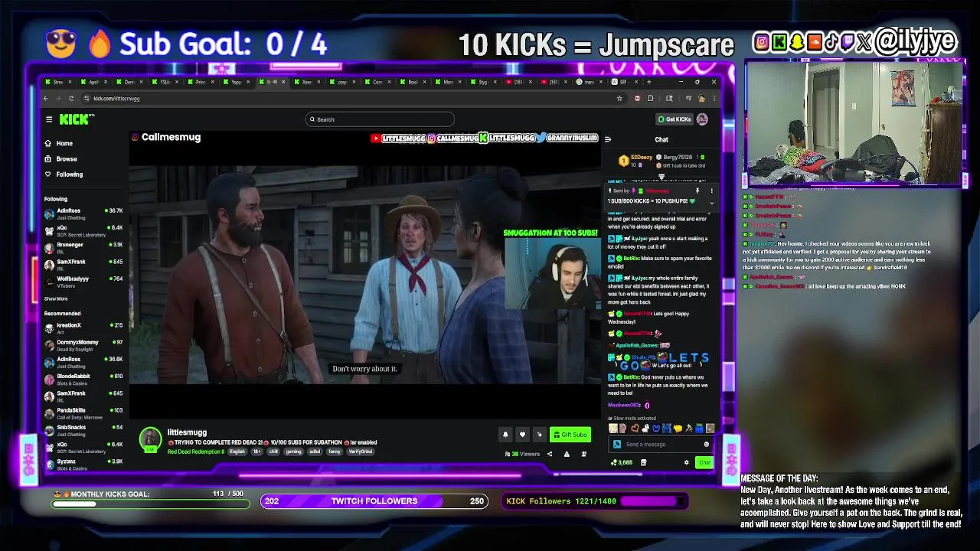This screenshot has height=551, width=980.
Task: Collapse chat with arrow icon beside Chat
Action: tap(608, 139)
